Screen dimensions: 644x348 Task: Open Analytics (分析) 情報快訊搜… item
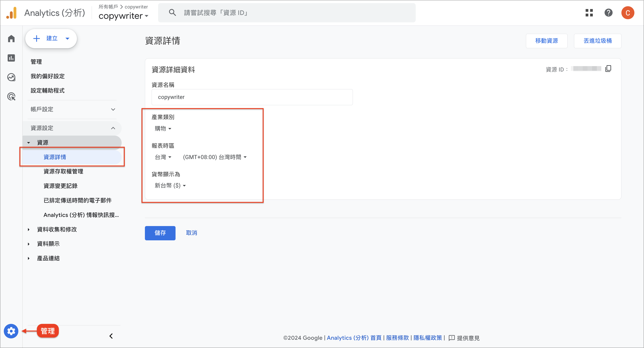81,215
